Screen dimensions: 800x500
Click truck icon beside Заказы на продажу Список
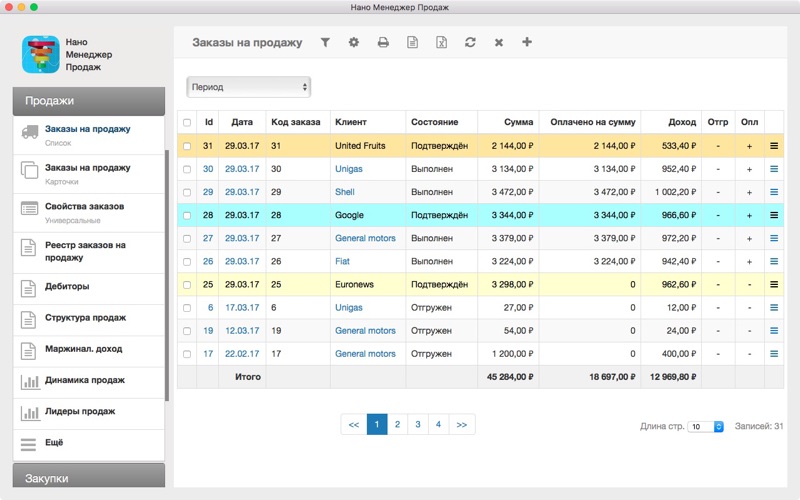pos(30,132)
